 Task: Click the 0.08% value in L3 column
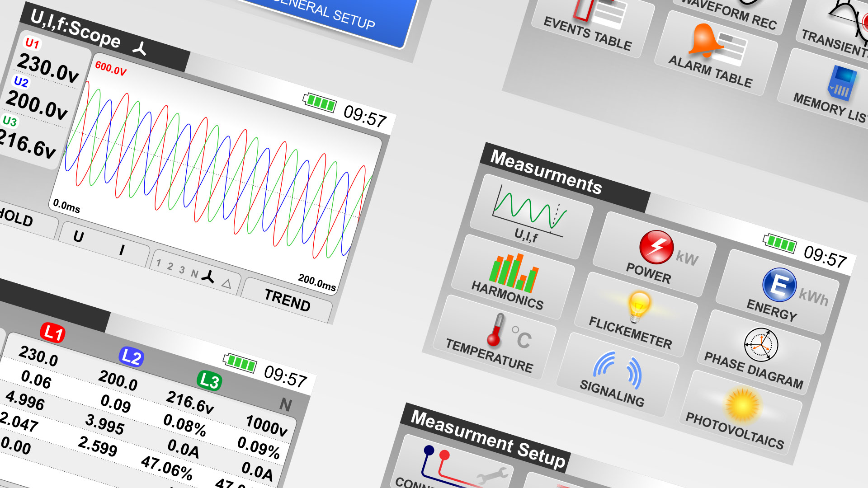185,425
